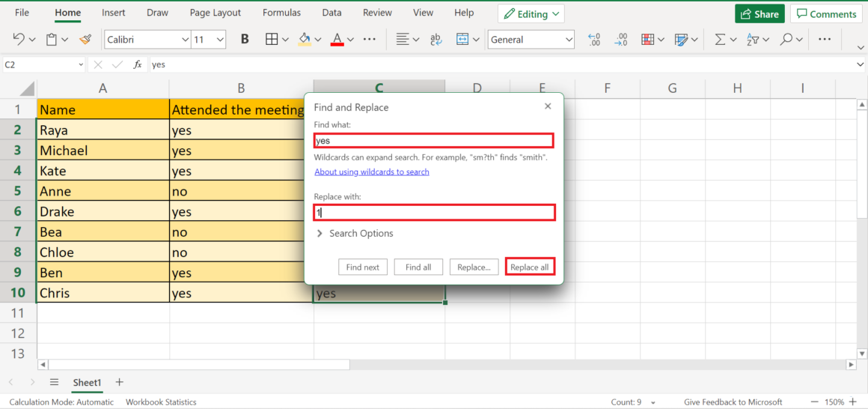Click the AutoSum sigma icon
The width and height of the screenshot is (868, 409).
[720, 40]
